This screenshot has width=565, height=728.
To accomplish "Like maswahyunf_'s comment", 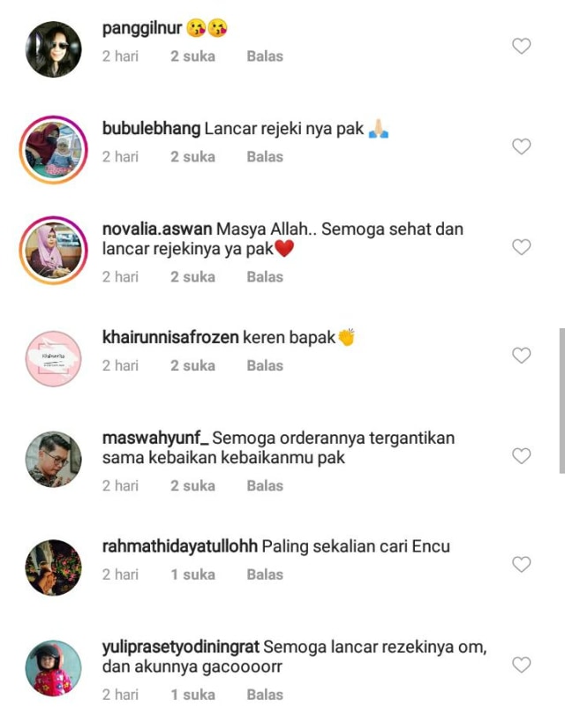I will (522, 456).
